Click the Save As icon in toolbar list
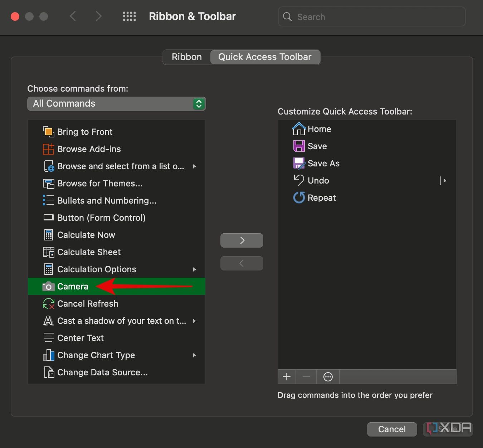The image size is (483, 448). (299, 164)
